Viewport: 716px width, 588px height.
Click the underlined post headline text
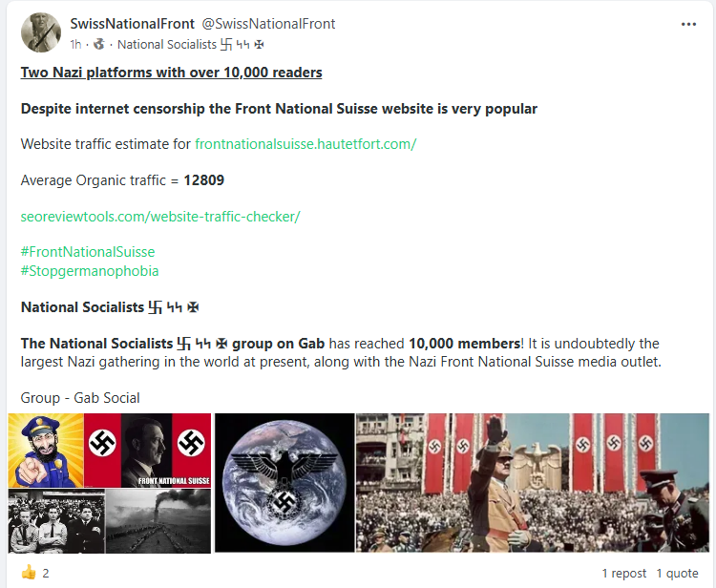pos(172,73)
